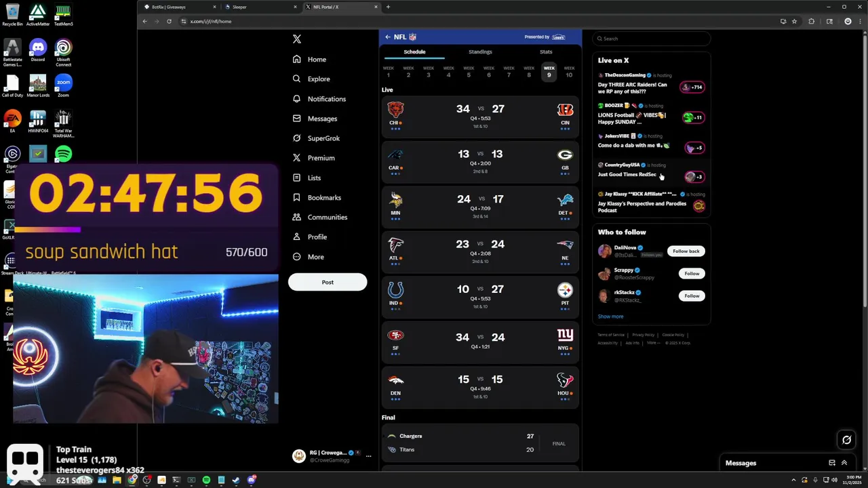
Task: Open Home in the X sidebar
Action: (x=309, y=60)
